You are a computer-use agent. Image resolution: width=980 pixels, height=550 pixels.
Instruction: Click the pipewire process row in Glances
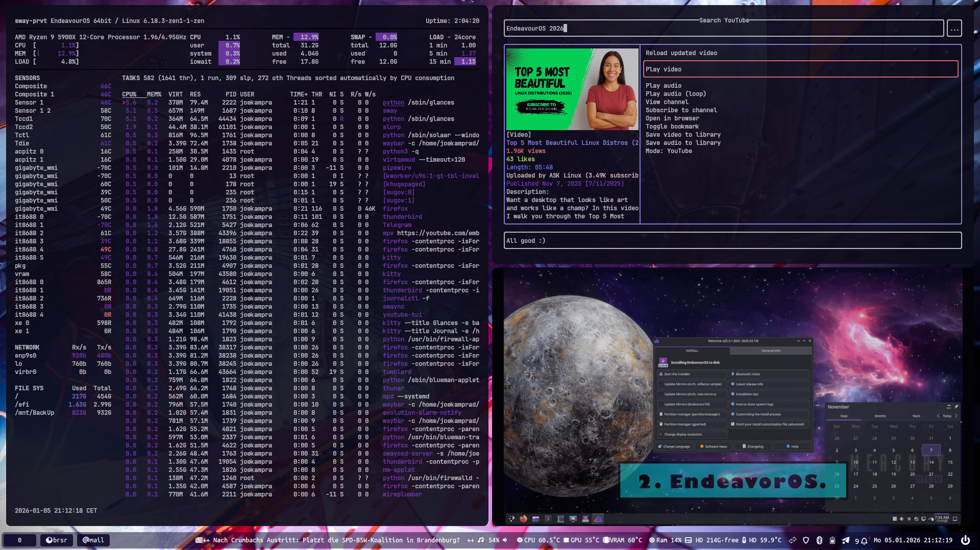tap(301, 168)
